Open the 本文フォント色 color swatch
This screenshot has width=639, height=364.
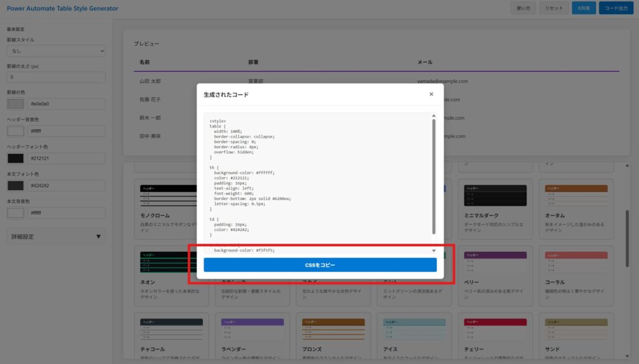click(x=16, y=186)
